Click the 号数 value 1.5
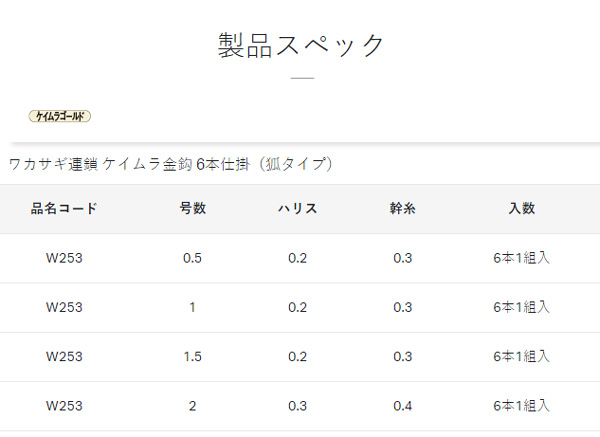600x437 pixels. [x=192, y=357]
